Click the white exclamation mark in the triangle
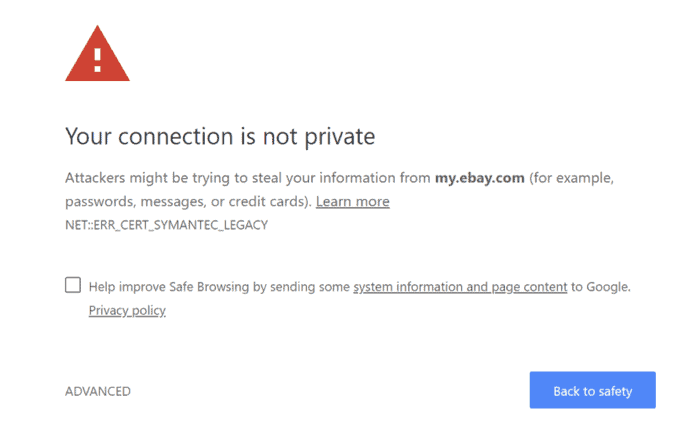Viewport: 700px width, 435px height. (97, 59)
